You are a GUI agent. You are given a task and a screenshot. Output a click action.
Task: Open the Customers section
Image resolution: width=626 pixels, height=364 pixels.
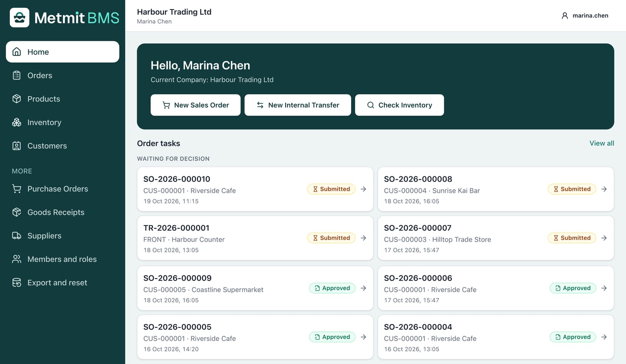tap(63, 146)
